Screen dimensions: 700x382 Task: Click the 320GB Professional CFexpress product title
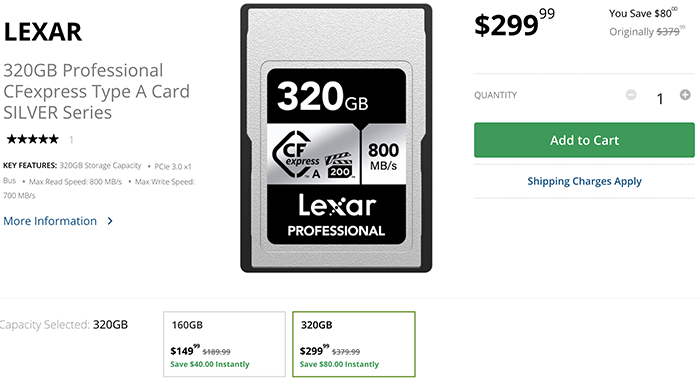96,91
